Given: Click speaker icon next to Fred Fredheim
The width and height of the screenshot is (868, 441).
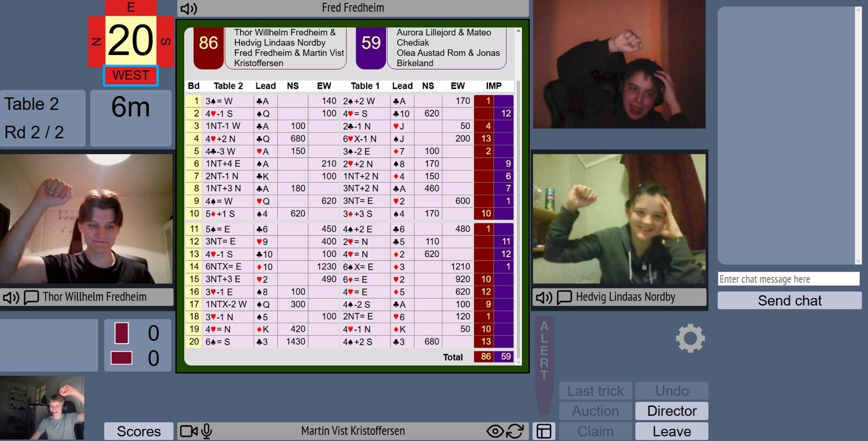Looking at the screenshot, I should pyautogui.click(x=189, y=8).
